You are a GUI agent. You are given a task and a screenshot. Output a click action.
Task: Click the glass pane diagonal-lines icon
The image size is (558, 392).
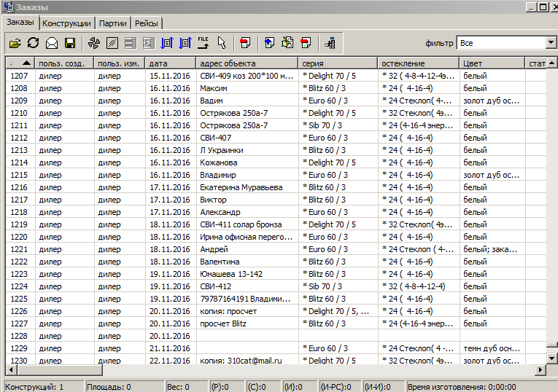(x=112, y=43)
